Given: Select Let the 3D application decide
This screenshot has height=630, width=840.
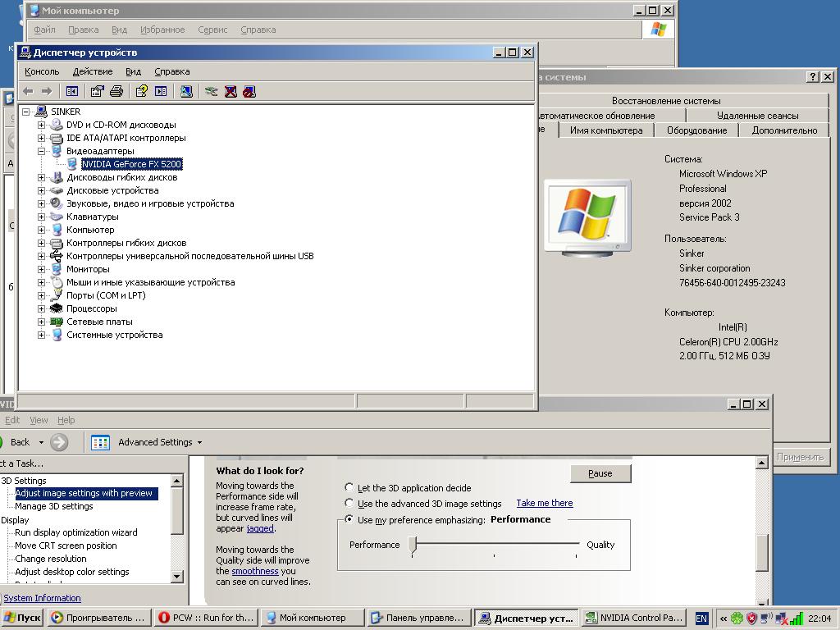Looking at the screenshot, I should coord(349,487).
